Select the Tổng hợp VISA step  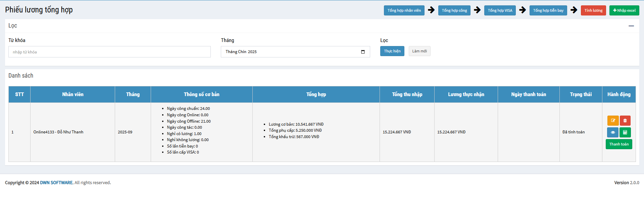coord(500,10)
